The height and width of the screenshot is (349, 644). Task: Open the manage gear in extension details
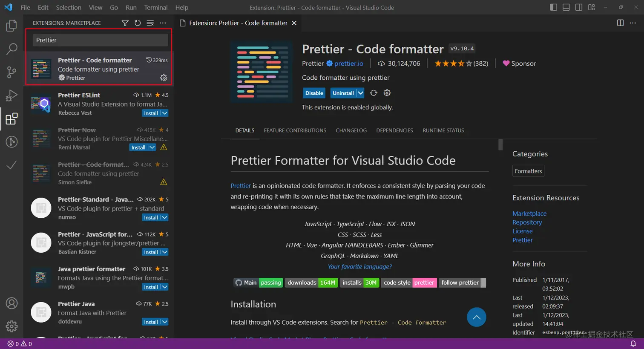tap(387, 93)
